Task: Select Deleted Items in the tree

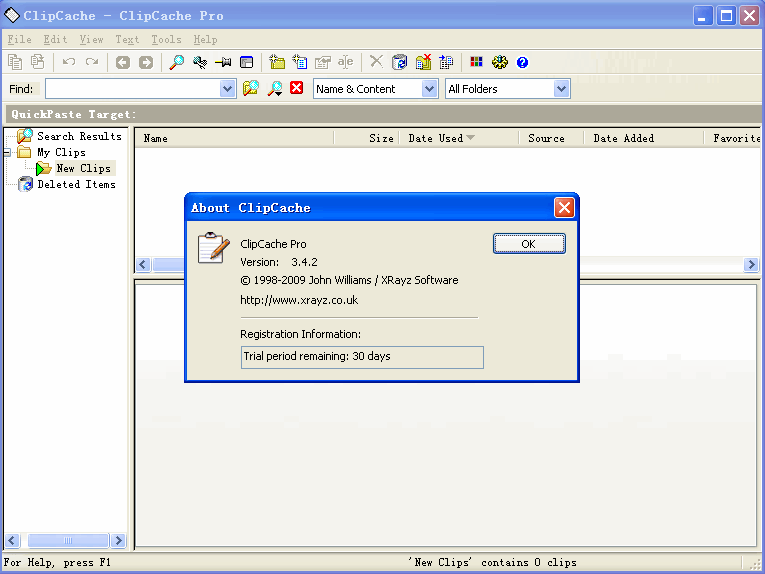Action: point(76,184)
